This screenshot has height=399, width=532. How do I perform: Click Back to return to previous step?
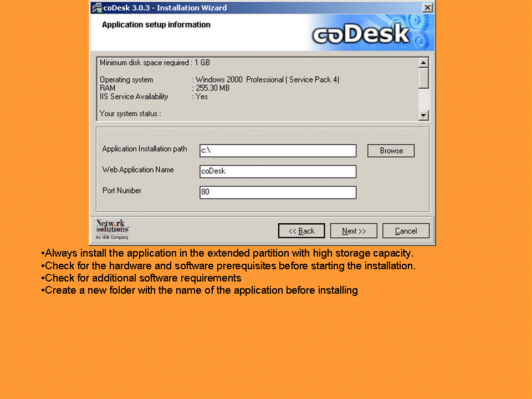click(301, 231)
